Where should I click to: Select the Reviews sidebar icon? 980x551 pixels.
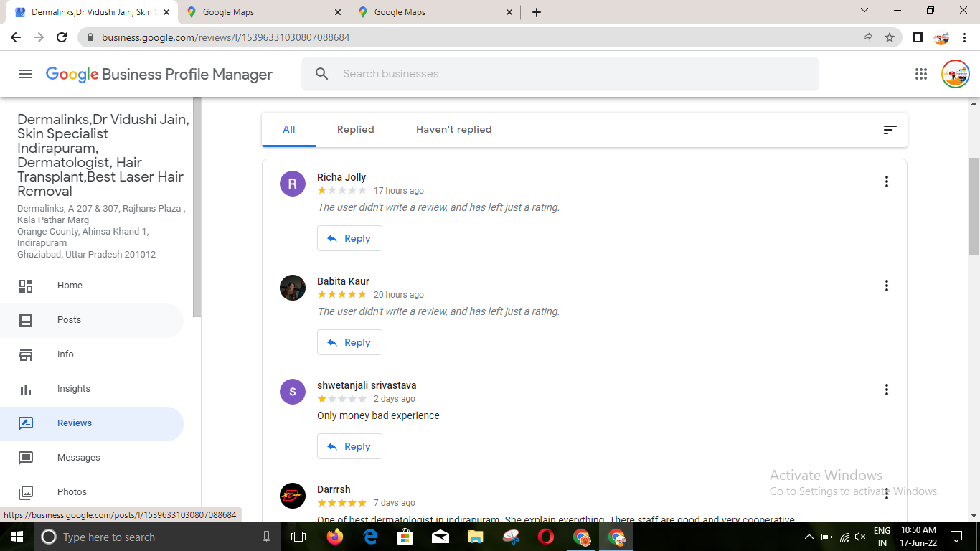26,423
